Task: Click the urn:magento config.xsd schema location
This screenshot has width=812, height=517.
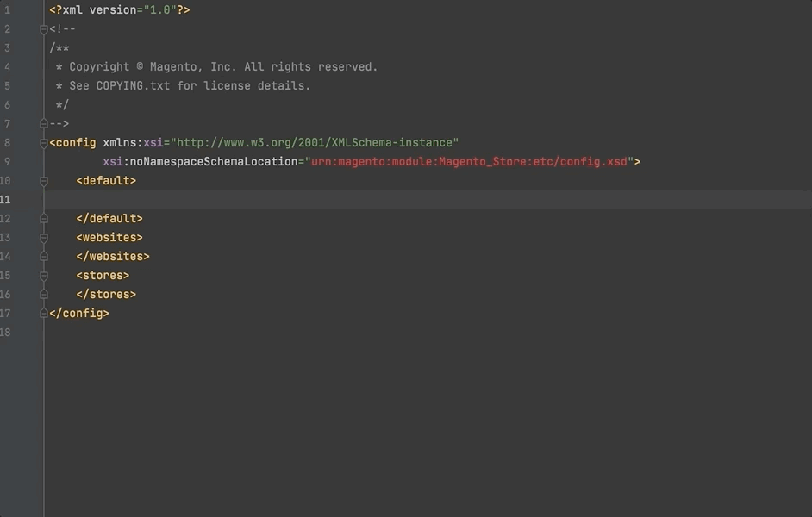Action: 470,162
